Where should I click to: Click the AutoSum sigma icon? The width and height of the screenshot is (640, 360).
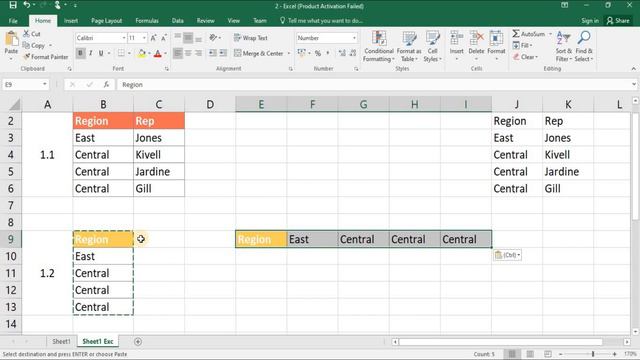pyautogui.click(x=516, y=34)
